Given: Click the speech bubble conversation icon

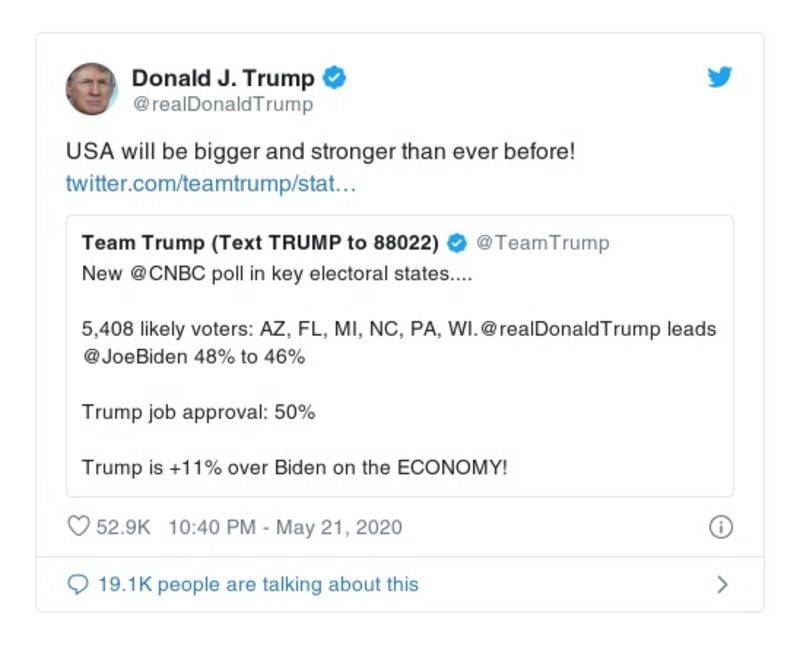Looking at the screenshot, I should 79,583.
